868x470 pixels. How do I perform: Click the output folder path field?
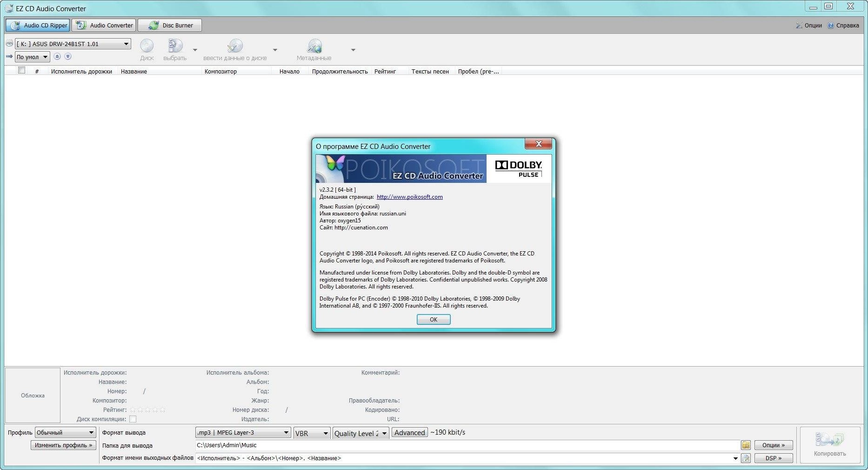pyautogui.click(x=467, y=445)
